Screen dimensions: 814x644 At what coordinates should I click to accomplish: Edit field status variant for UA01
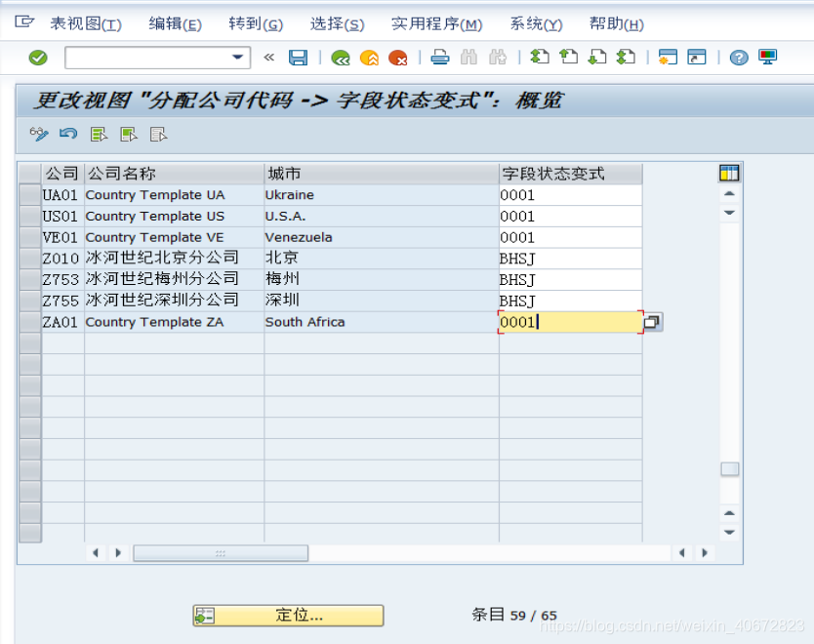571,195
